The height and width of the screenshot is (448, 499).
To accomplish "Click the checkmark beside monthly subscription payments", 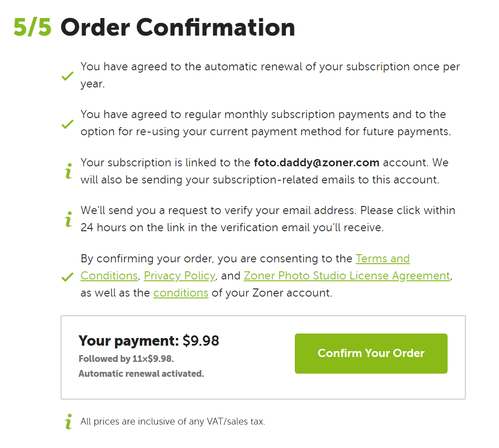I will (x=68, y=124).
